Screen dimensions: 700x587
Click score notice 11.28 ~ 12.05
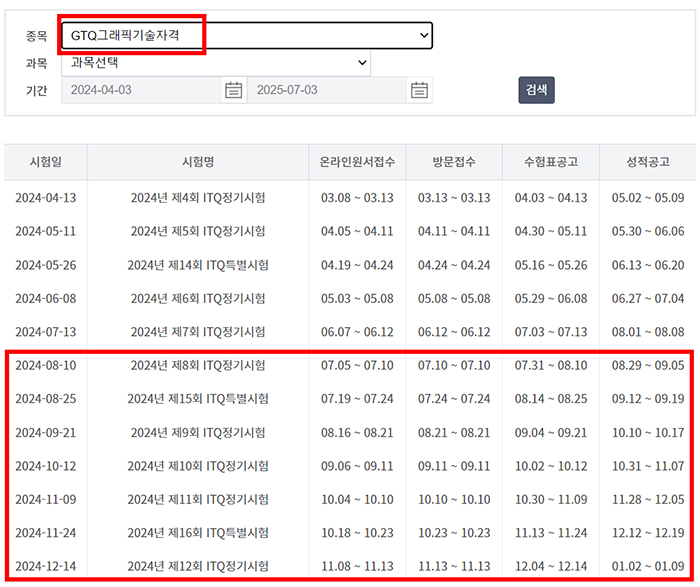pos(648,500)
